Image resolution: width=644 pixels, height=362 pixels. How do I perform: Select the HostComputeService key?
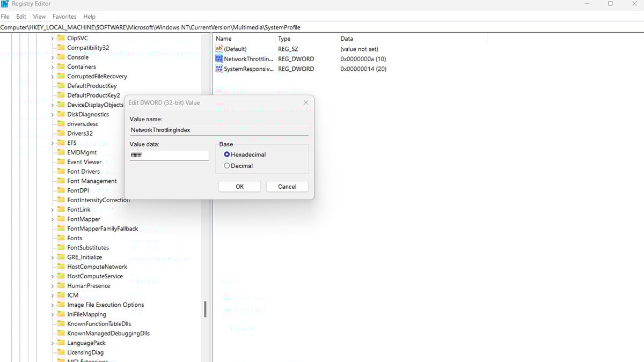95,276
